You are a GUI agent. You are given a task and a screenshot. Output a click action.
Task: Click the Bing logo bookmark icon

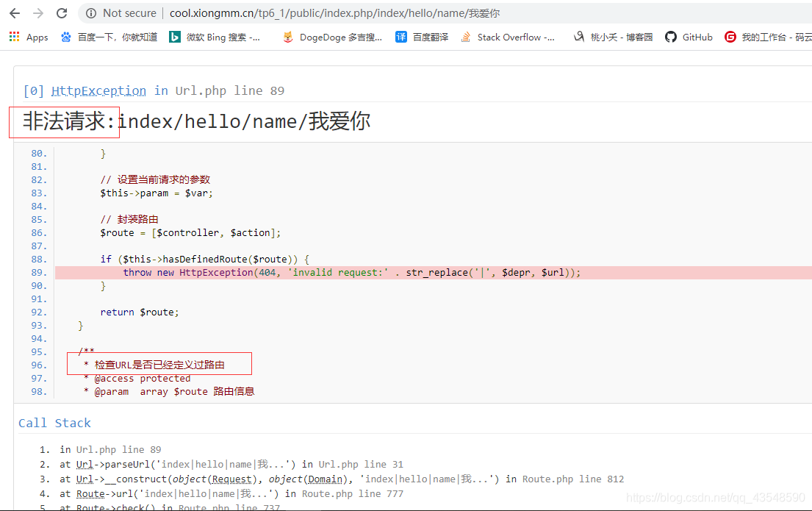pos(174,37)
